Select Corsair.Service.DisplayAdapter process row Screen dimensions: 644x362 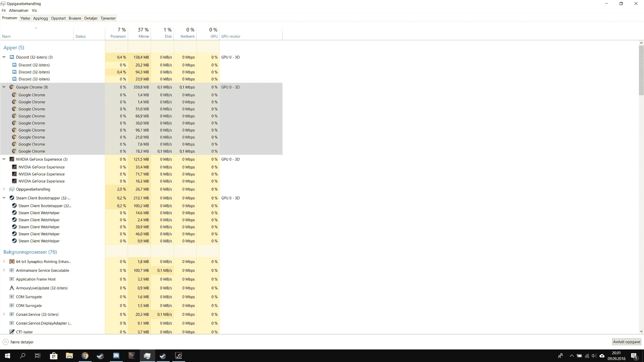tap(141, 323)
